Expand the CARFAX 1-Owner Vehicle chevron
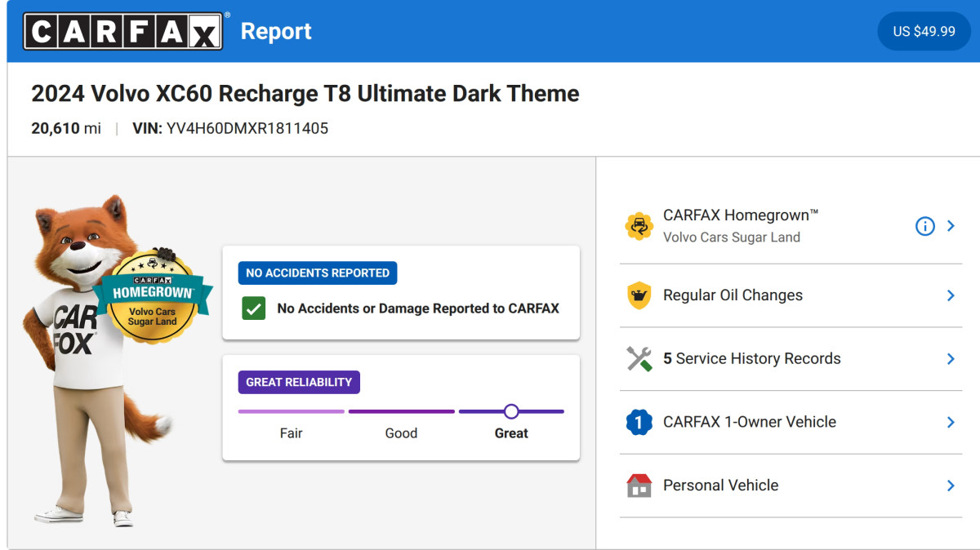The height and width of the screenshot is (550, 980). coord(951,422)
